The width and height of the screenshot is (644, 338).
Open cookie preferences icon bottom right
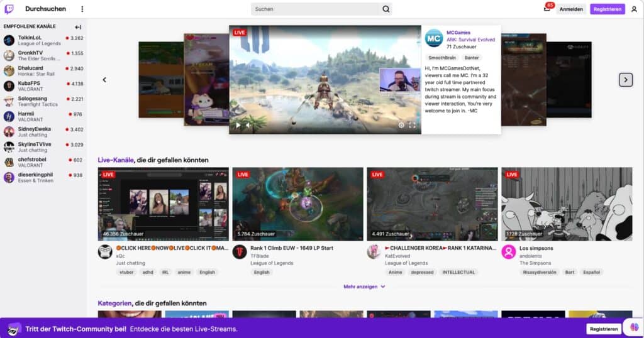(x=634, y=327)
